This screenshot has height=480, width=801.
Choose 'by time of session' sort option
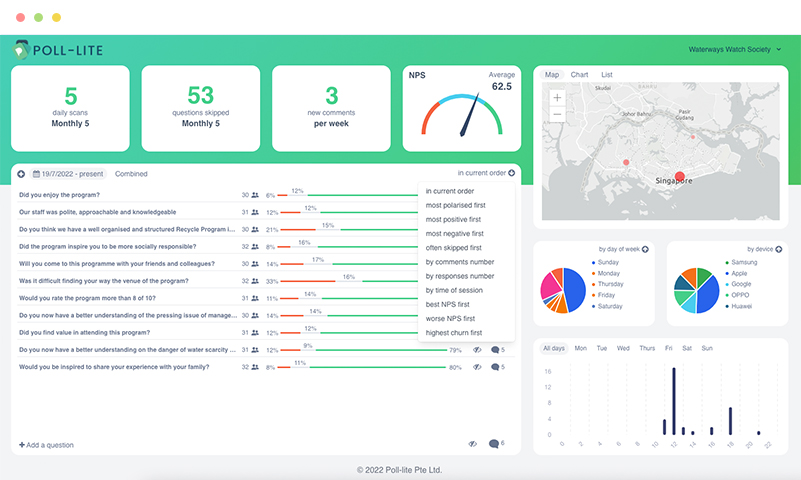(454, 290)
